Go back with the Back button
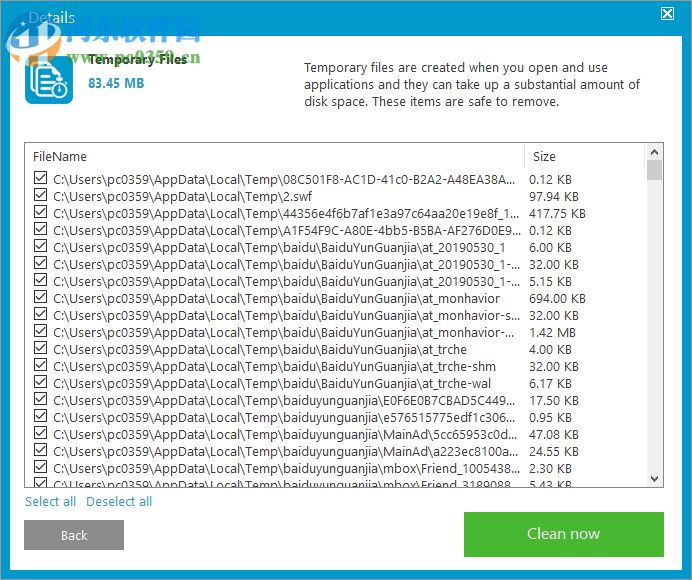Screen dimensions: 692x580 (74, 535)
